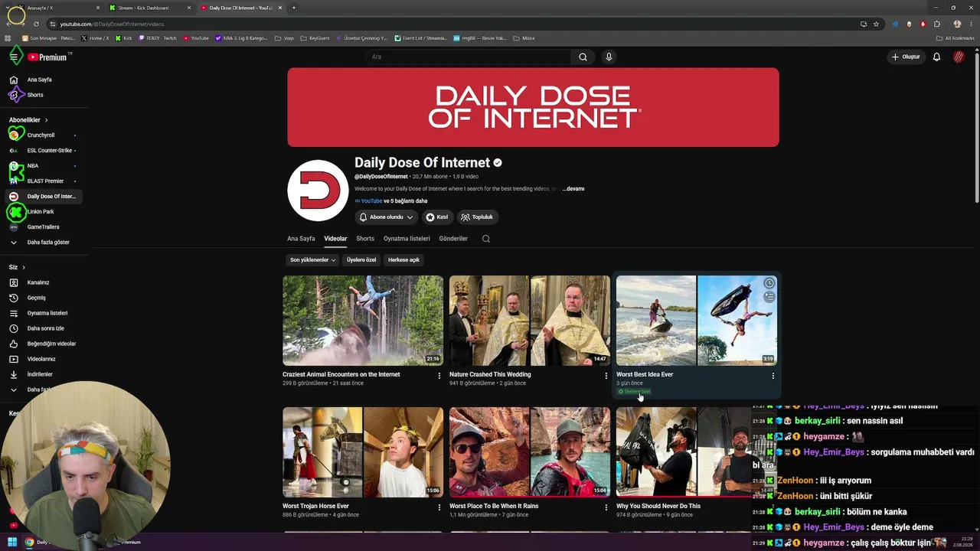Click the Worst Trojan Horse Ever video title
The height and width of the screenshot is (551, 980).
coord(315,506)
